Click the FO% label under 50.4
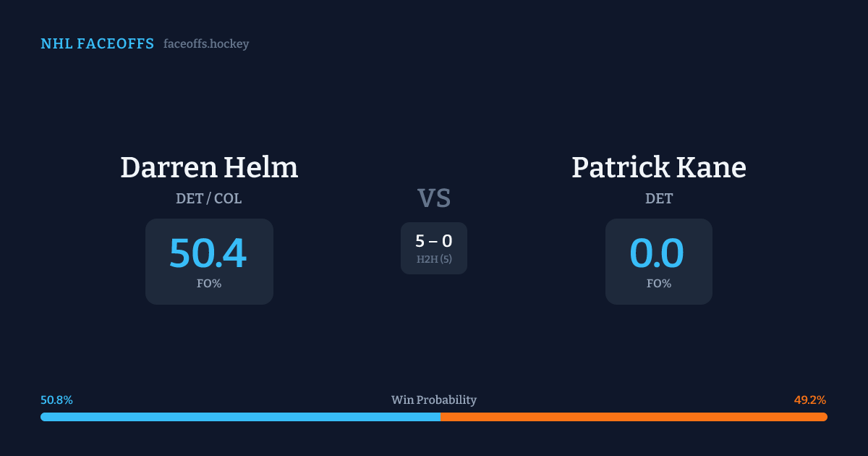The height and width of the screenshot is (456, 868). [x=209, y=284]
